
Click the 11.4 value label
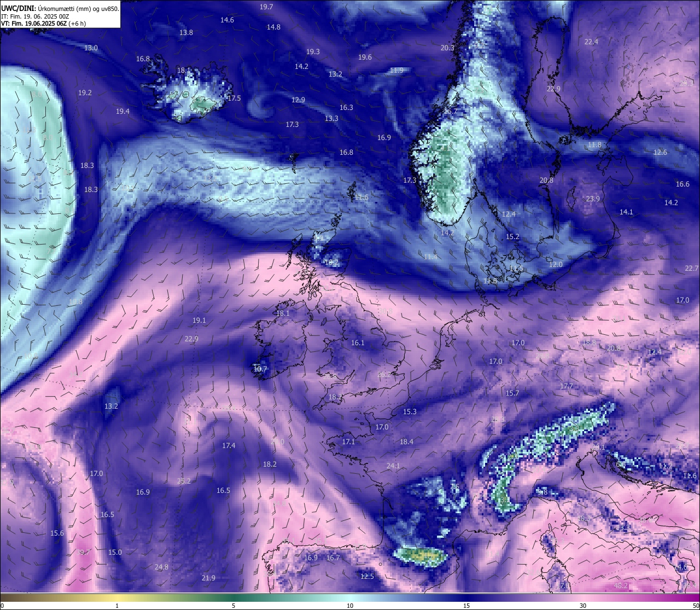point(430,257)
